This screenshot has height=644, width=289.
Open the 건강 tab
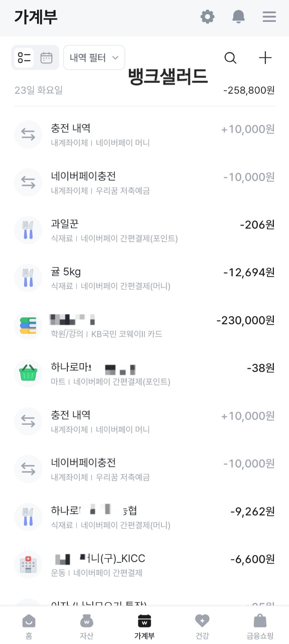[202, 625]
